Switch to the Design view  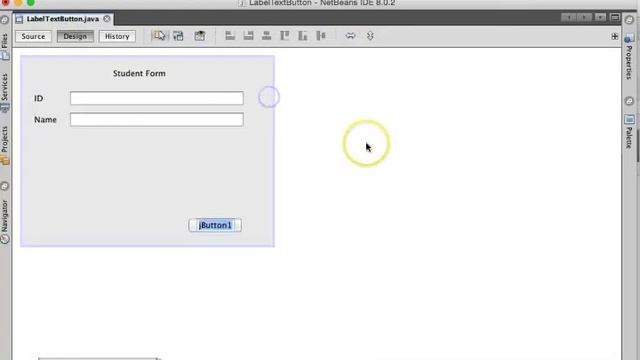pyautogui.click(x=75, y=36)
